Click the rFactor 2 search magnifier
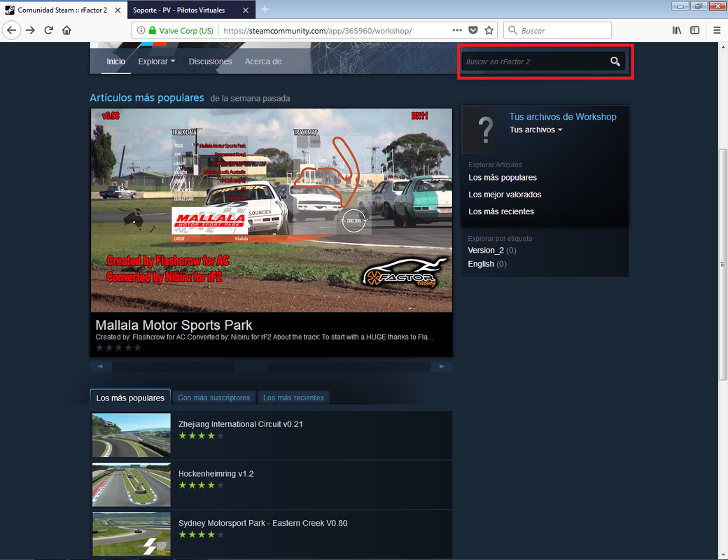 (615, 62)
